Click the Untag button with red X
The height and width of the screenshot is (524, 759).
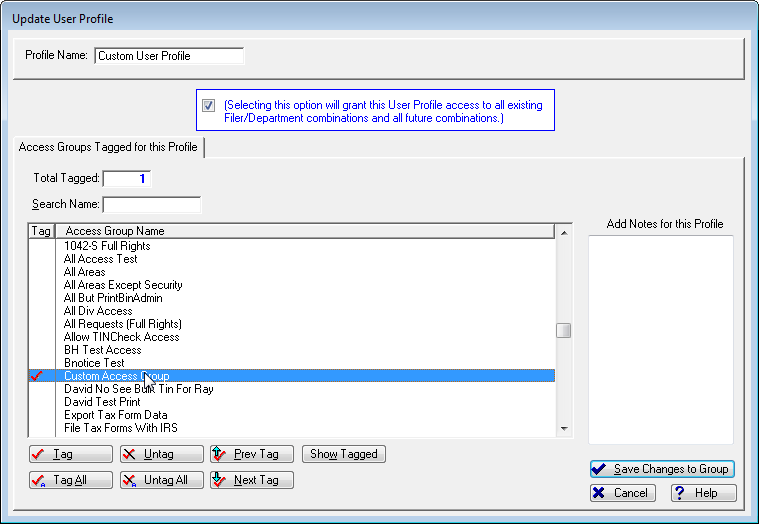pyautogui.click(x=161, y=454)
